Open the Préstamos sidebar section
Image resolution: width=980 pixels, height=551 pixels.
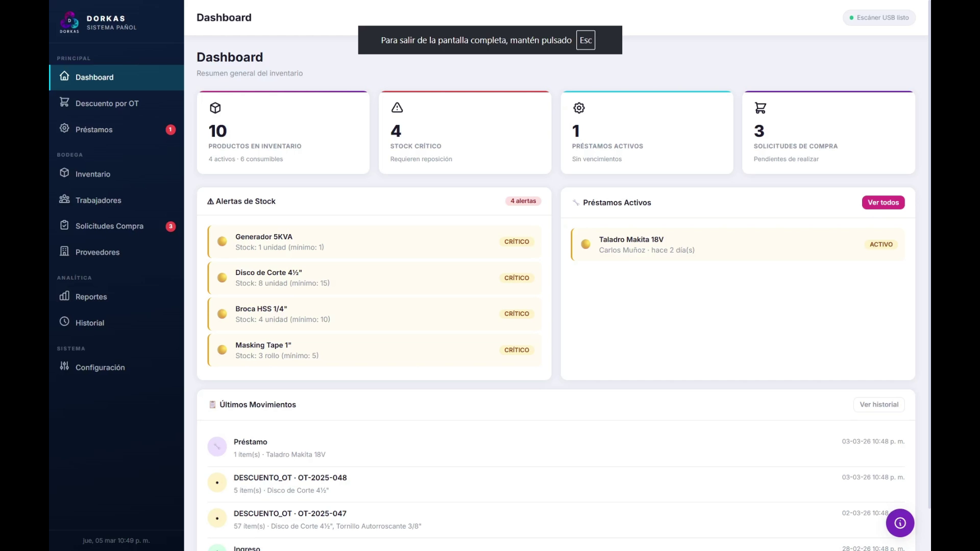[94, 130]
